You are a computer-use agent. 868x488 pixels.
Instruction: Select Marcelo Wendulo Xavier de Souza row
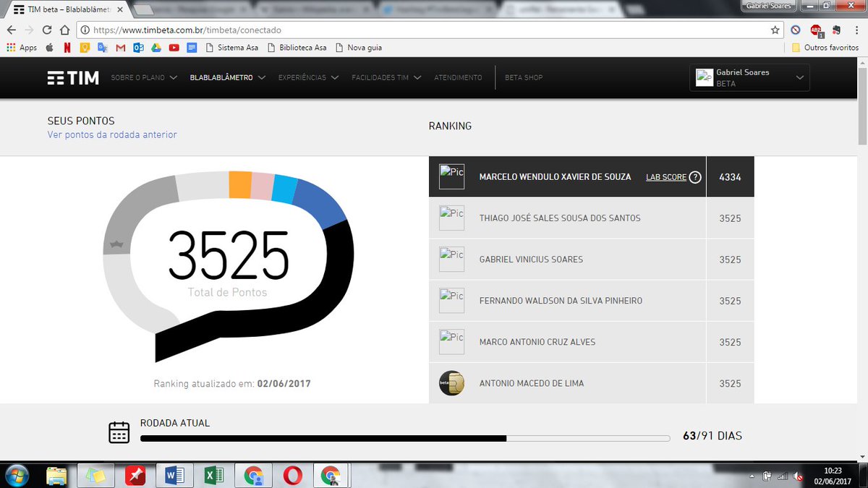592,177
